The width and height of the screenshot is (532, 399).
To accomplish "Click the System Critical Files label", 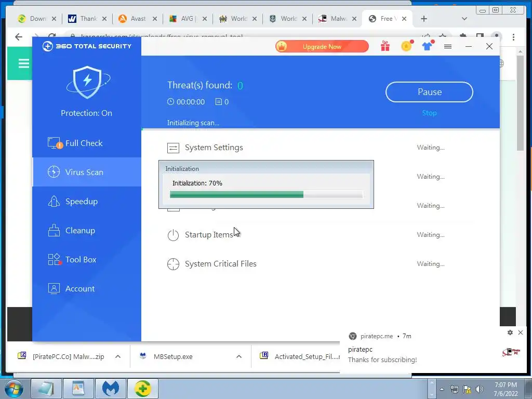I will click(x=220, y=264).
